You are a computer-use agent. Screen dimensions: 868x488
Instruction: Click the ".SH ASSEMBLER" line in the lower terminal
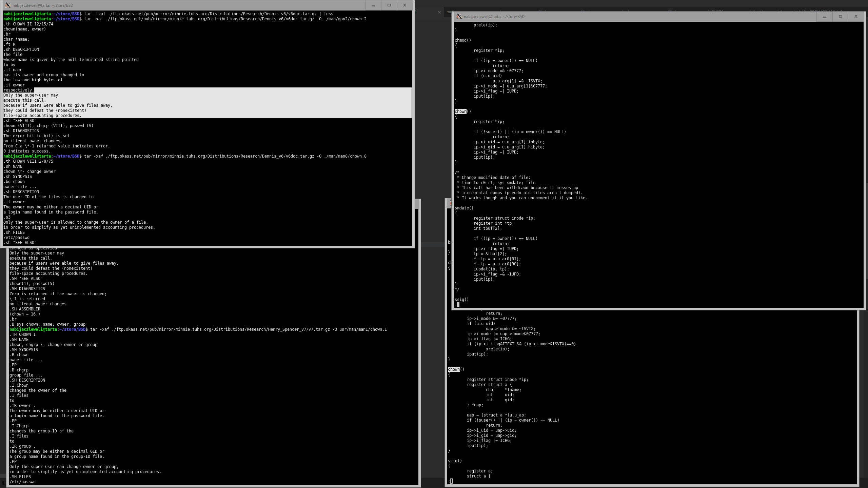coord(25,309)
